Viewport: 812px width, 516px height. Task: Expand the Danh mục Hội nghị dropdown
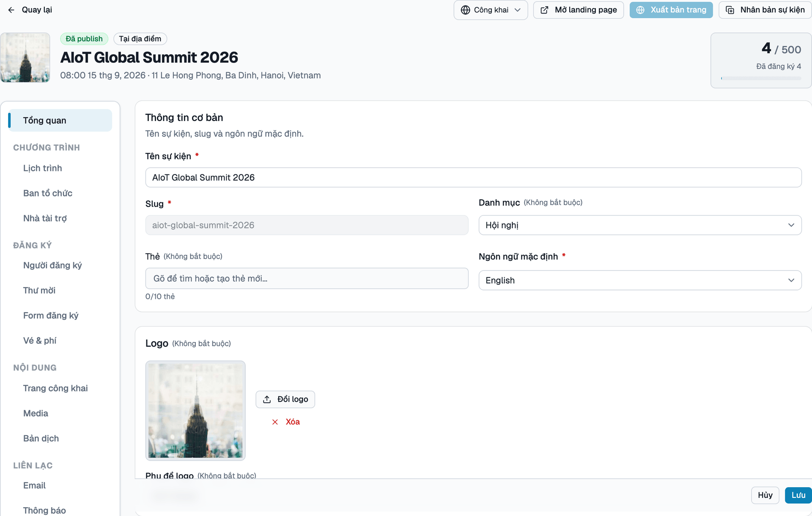coord(640,225)
